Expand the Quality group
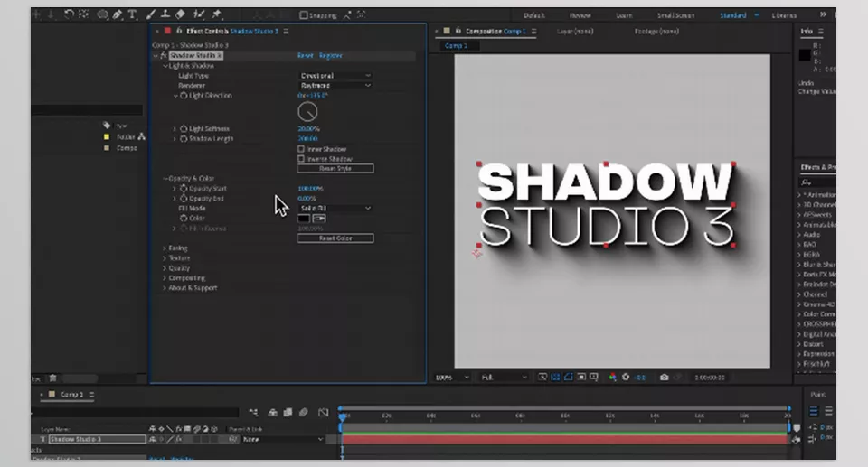 coord(165,268)
